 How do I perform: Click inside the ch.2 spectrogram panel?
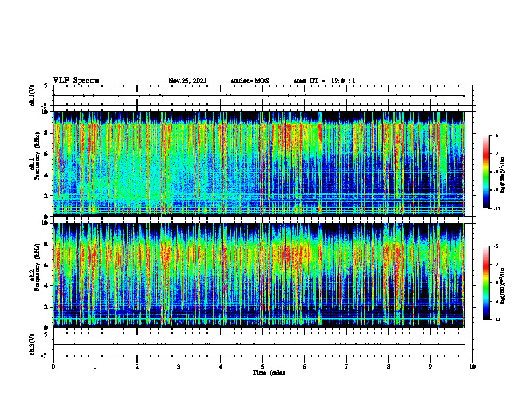tap(259, 275)
